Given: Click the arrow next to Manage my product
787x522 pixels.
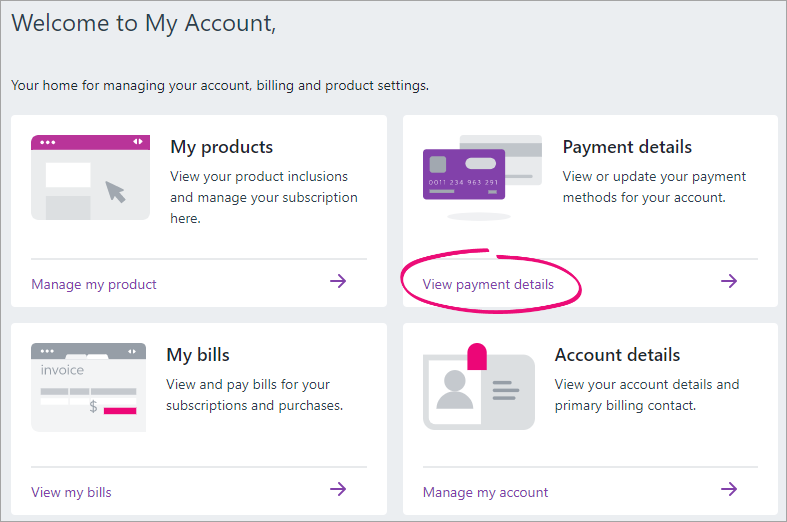Looking at the screenshot, I should pos(338,281).
